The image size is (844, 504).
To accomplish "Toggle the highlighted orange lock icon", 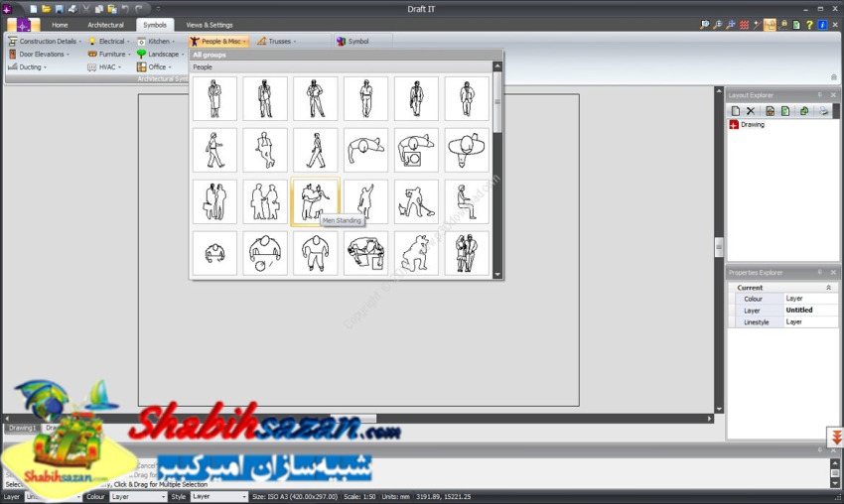I will 770,25.
